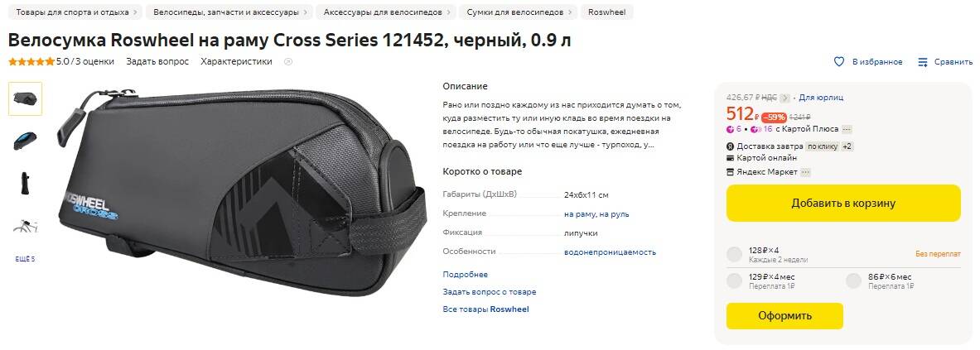This screenshot has height=350, width=980.
Task: Click the star rating icons
Action: click(31, 62)
